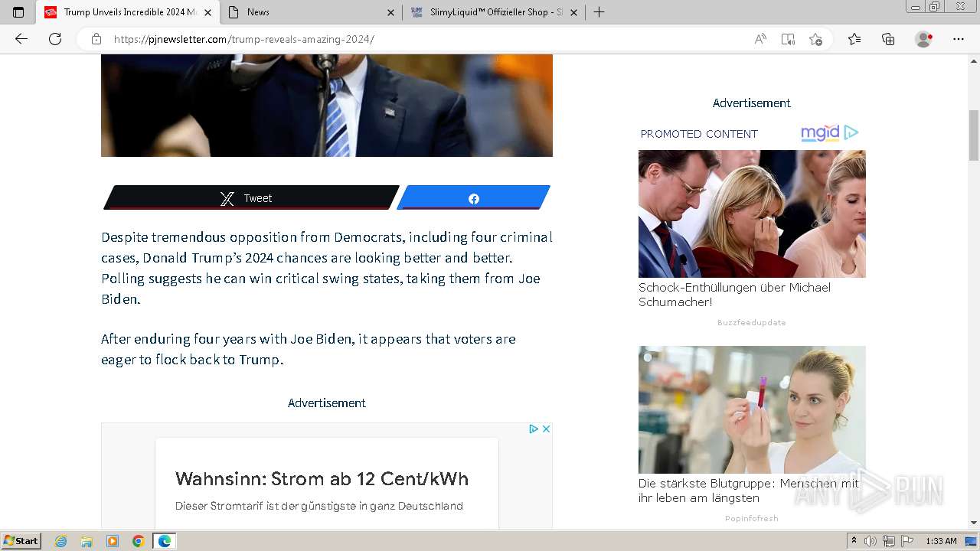Open the Collections icon
980x551 pixels.
click(x=888, y=39)
